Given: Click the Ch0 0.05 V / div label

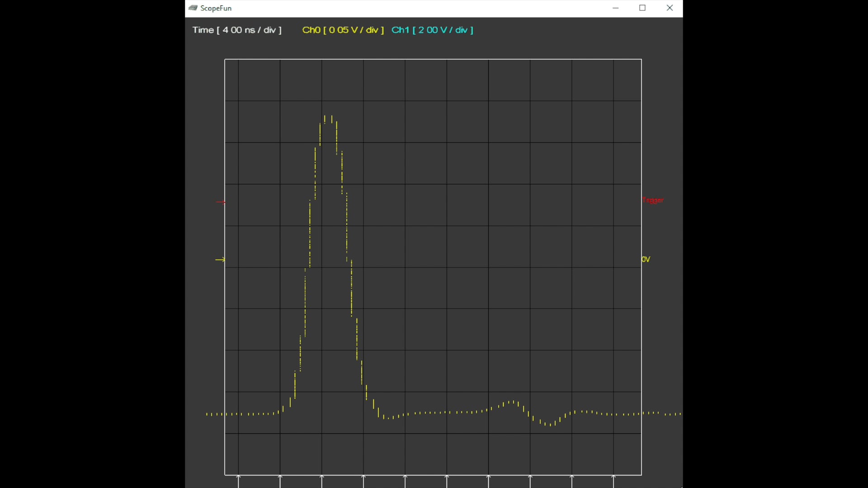Looking at the screenshot, I should [x=343, y=30].
